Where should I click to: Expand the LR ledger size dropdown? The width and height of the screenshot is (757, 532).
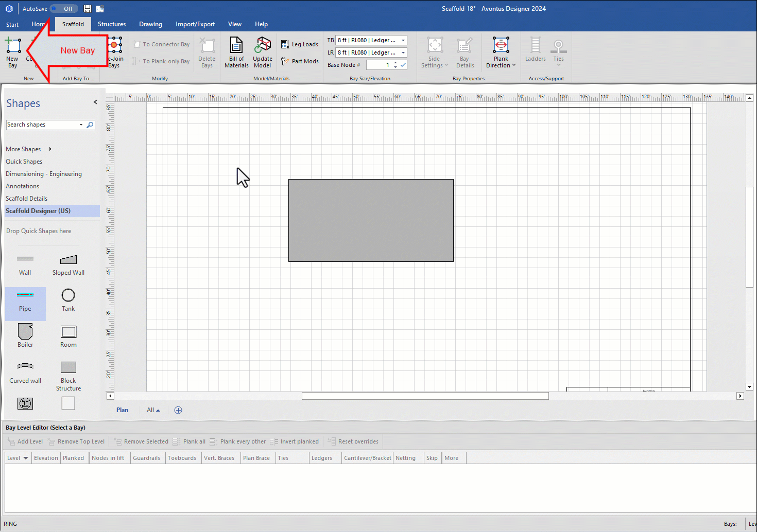tap(403, 52)
